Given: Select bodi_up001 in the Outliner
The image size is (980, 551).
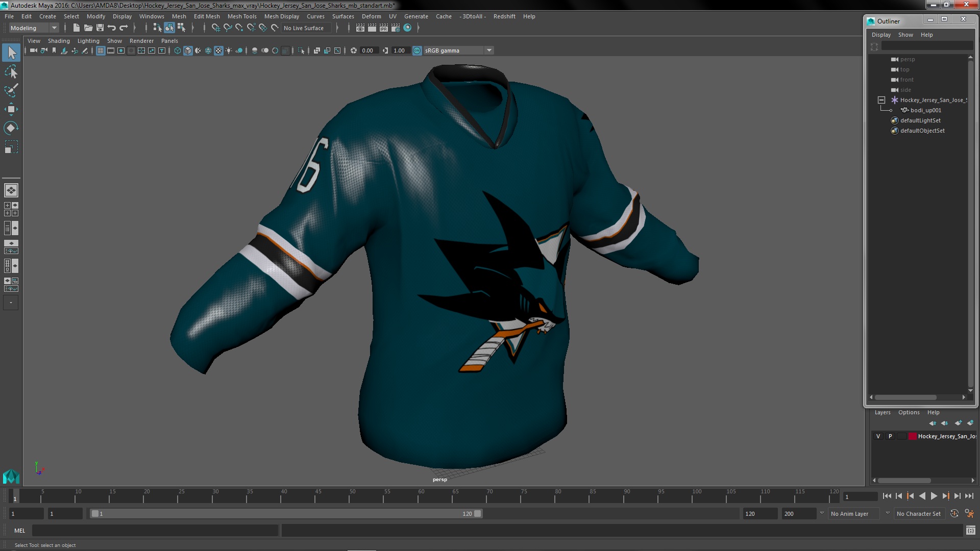Looking at the screenshot, I should point(925,110).
